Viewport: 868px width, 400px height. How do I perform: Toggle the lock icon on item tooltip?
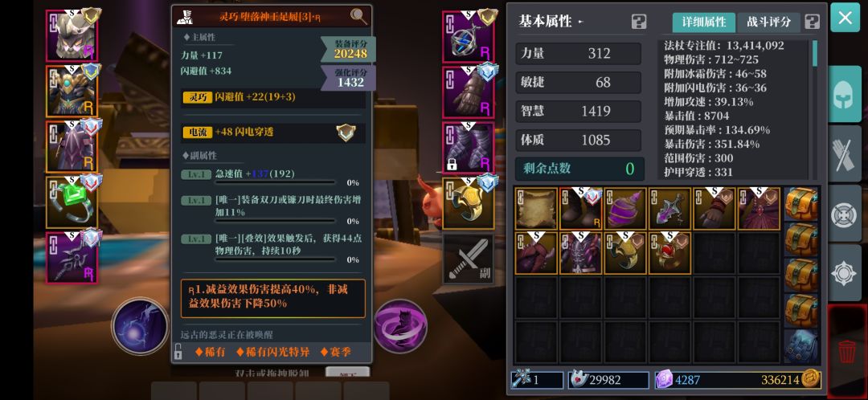pos(178,351)
